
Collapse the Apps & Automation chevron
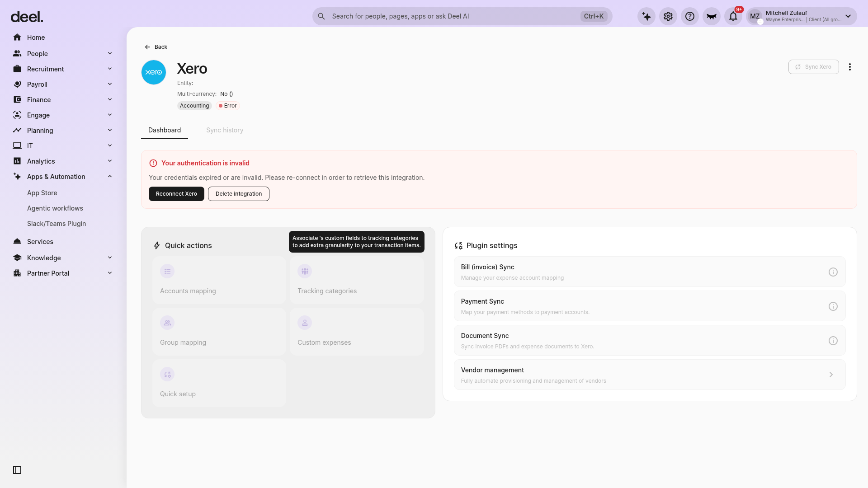(x=110, y=176)
